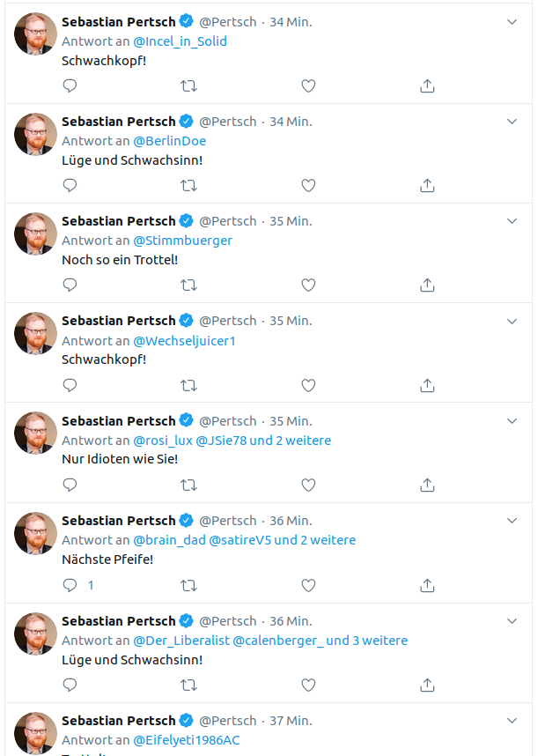Viewport: 538px width, 756px height.
Task: Share the 'Nächste Pfeife!' tweet
Action: click(x=427, y=585)
